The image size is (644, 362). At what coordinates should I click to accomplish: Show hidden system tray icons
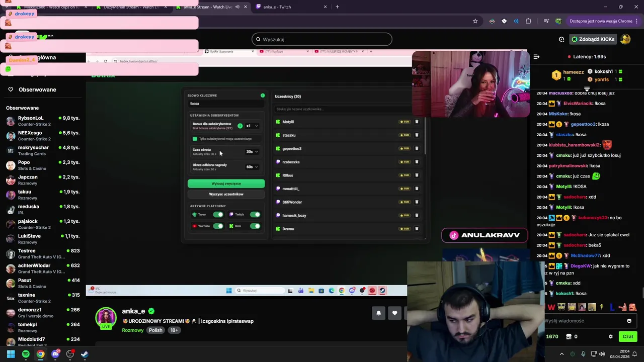[x=562, y=354]
